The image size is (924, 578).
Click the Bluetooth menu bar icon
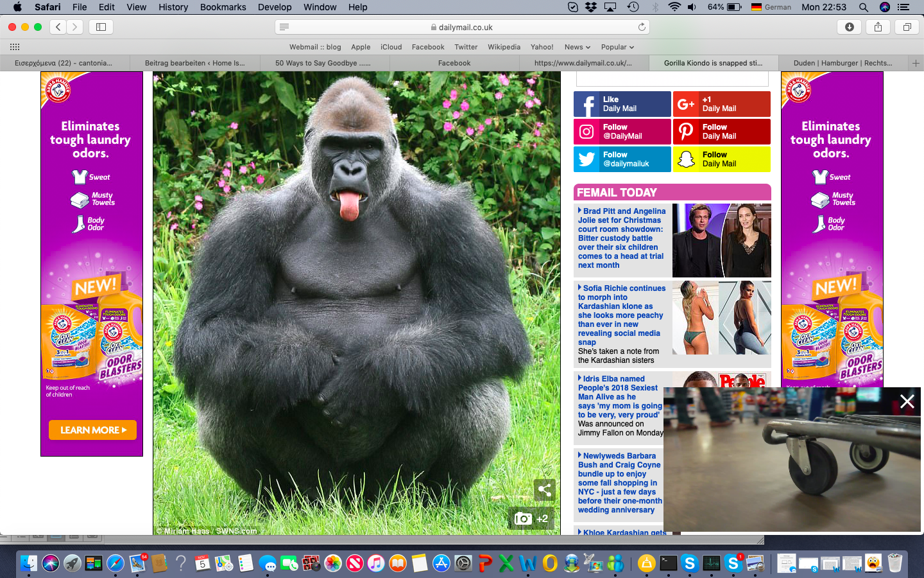pos(655,7)
